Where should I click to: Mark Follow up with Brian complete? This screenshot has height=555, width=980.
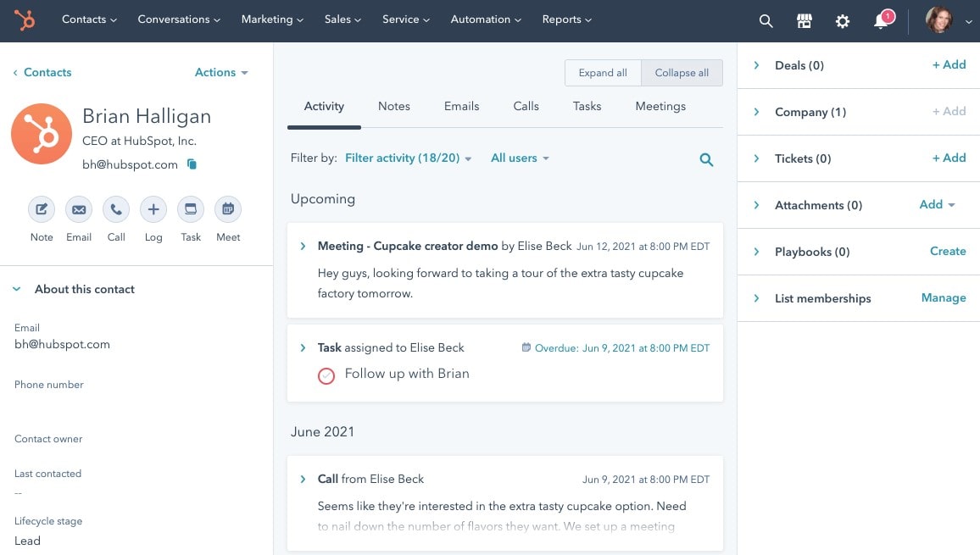pyautogui.click(x=326, y=375)
